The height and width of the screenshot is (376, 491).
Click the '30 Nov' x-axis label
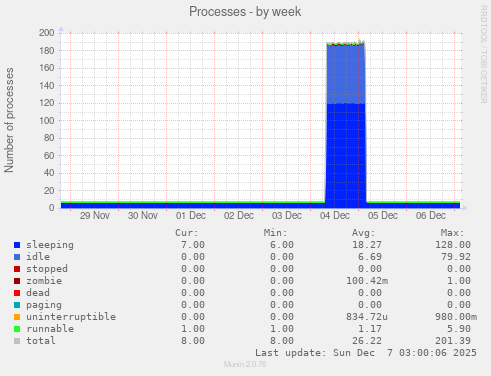click(x=143, y=216)
